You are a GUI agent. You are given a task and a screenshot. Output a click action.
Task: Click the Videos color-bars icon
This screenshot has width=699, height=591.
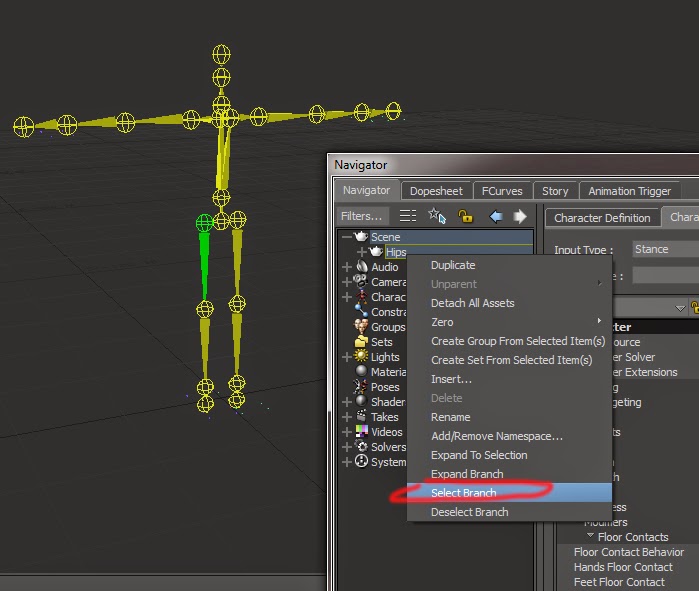pyautogui.click(x=361, y=432)
